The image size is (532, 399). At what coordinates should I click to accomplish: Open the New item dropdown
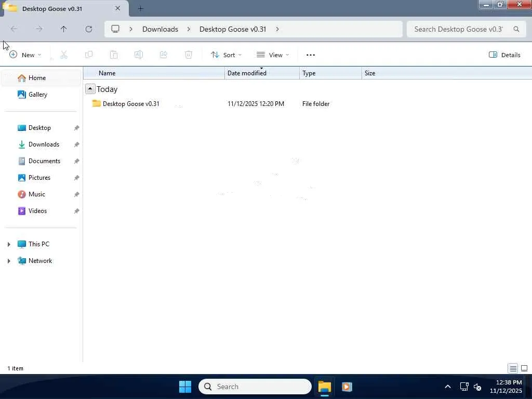pyautogui.click(x=25, y=55)
